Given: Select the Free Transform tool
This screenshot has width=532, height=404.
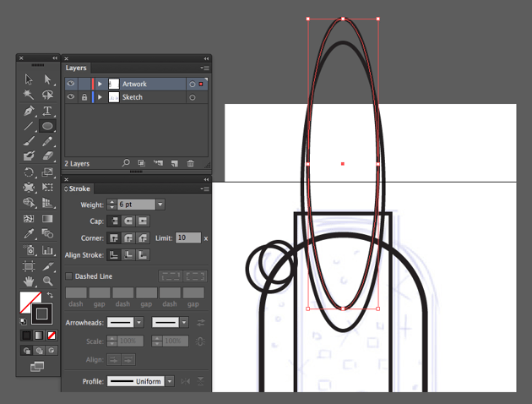Looking at the screenshot, I should [47, 187].
